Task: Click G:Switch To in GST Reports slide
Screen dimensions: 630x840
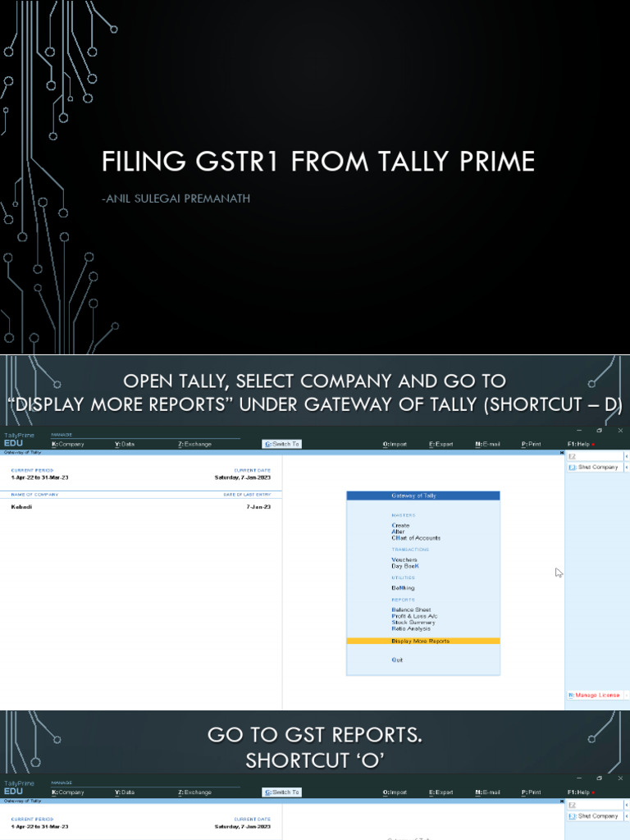Action: click(x=282, y=792)
